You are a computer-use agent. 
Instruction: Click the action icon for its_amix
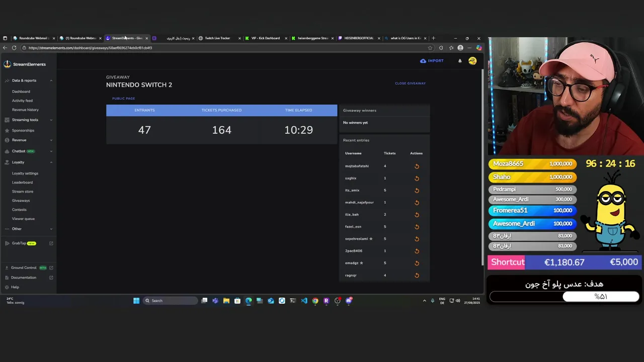(x=417, y=191)
